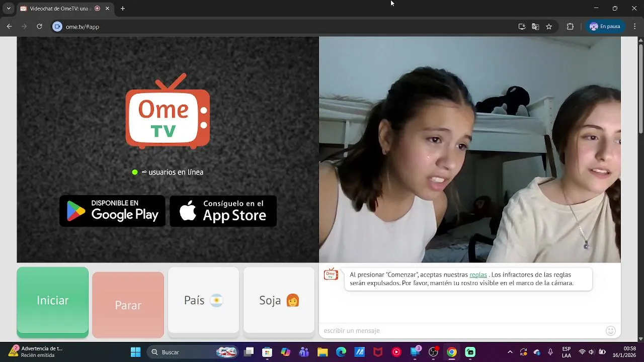Open File Explorer from the taskbar
This screenshot has height=362, width=644.
click(323, 352)
